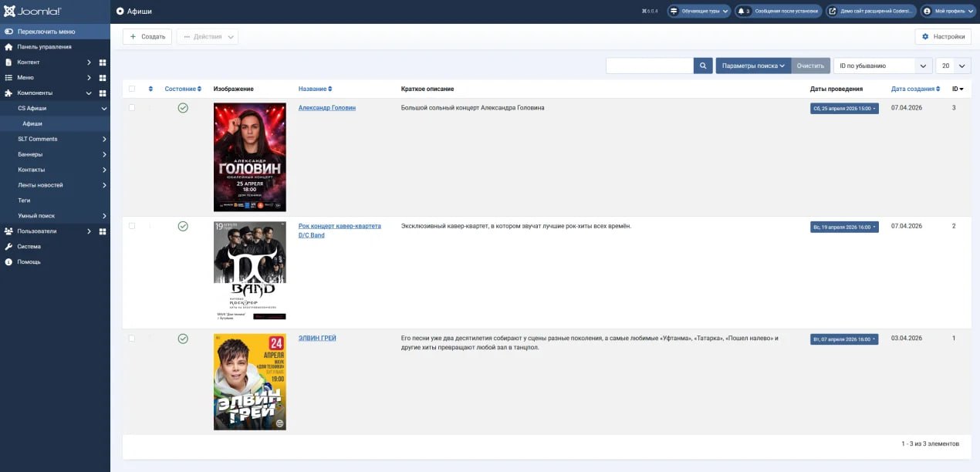Open the search magnifier icon

(702, 66)
